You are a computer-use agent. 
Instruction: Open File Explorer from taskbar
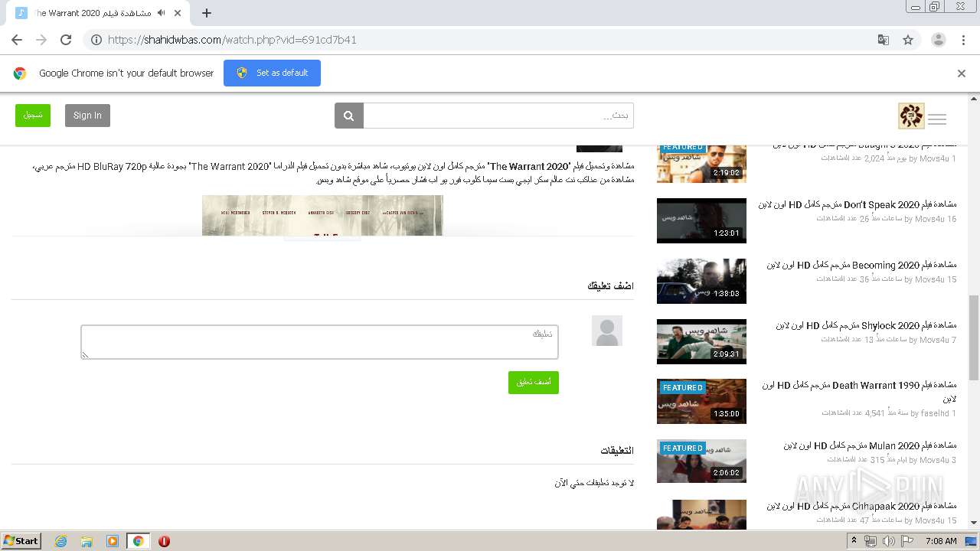pos(87,541)
